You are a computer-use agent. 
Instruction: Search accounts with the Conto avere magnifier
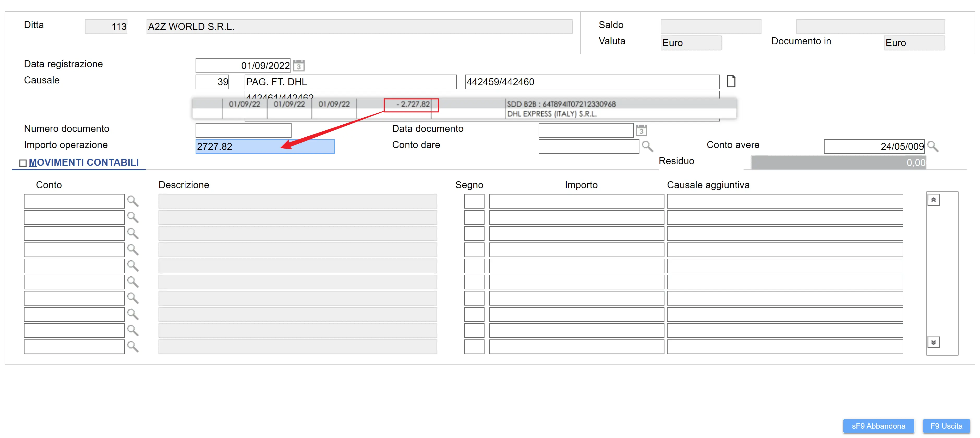click(x=933, y=146)
